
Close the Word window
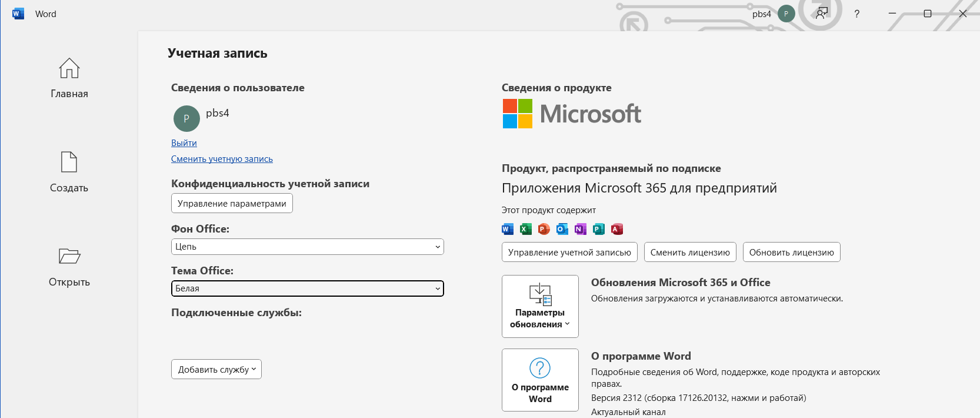pos(963,14)
